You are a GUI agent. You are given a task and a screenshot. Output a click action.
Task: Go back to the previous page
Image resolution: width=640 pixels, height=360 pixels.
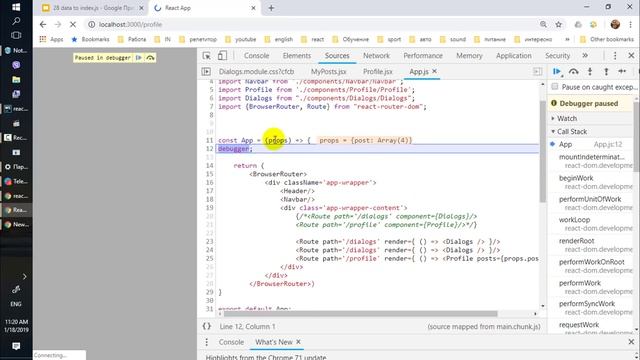(x=43, y=24)
